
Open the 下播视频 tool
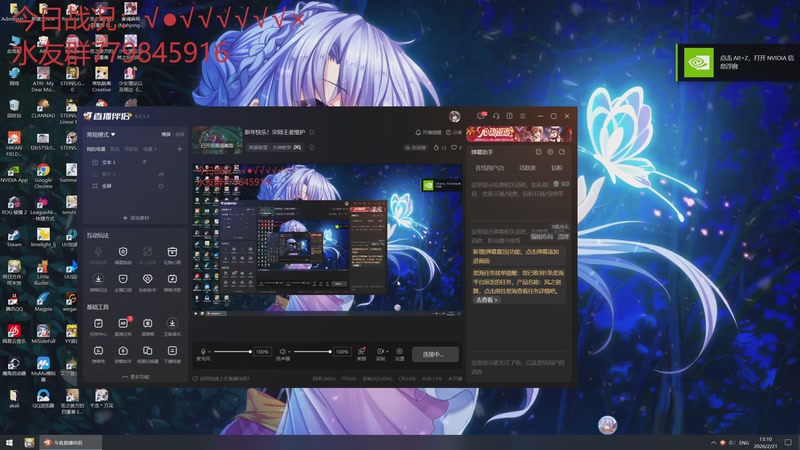coord(172,354)
